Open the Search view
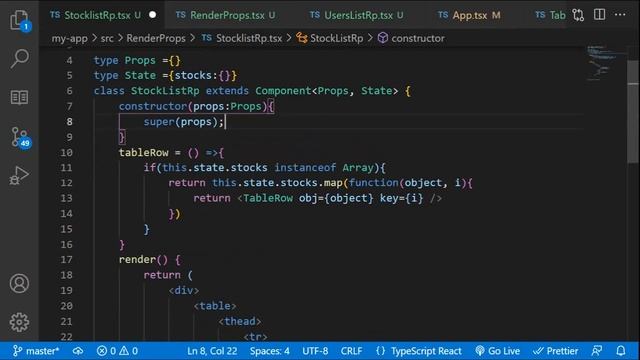 coord(19,58)
